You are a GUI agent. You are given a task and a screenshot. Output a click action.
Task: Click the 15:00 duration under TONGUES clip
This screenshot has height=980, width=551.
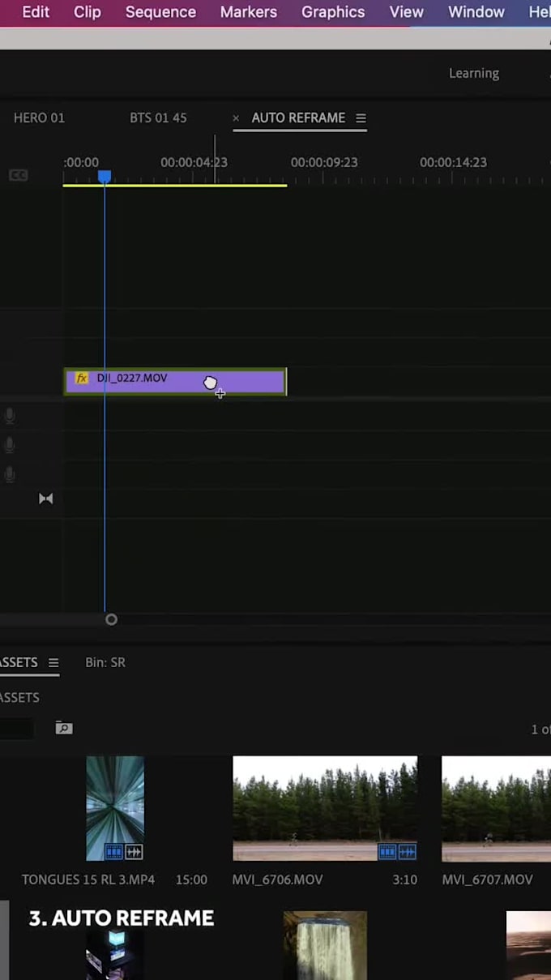point(192,879)
